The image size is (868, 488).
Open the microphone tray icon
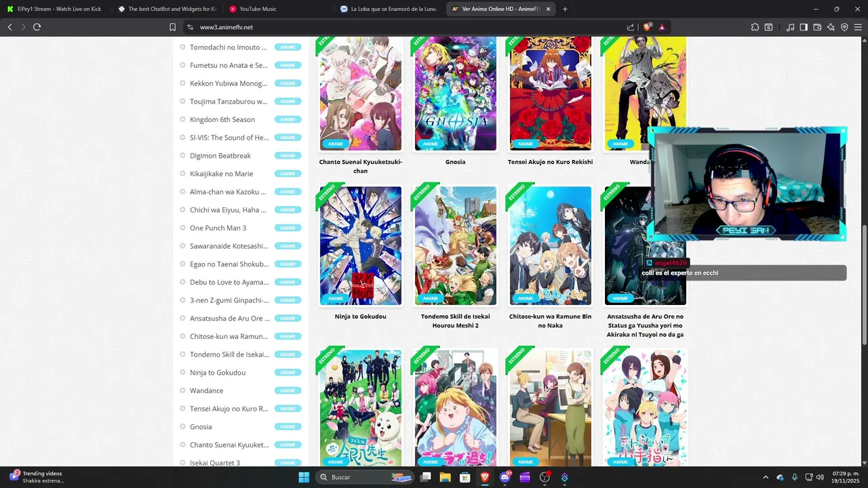795,477
